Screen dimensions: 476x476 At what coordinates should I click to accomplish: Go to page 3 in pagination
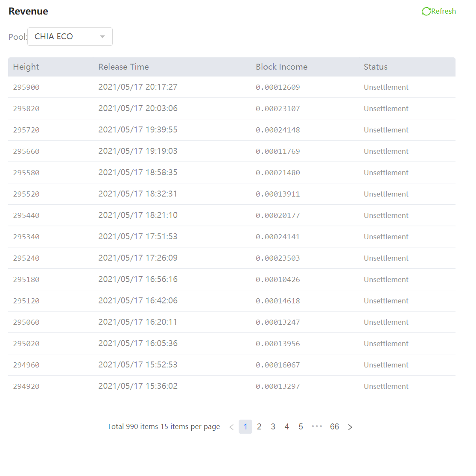click(x=273, y=426)
